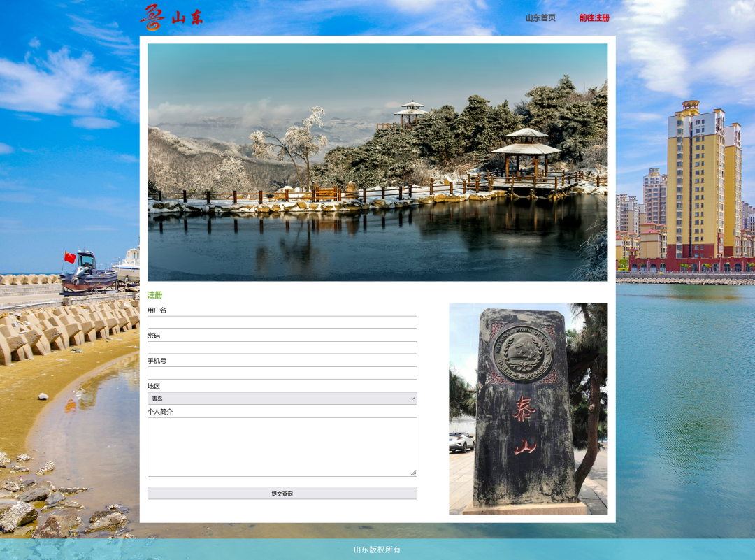Click the 山东版权所有 footer text
This screenshot has height=560, width=755.
pos(377,550)
